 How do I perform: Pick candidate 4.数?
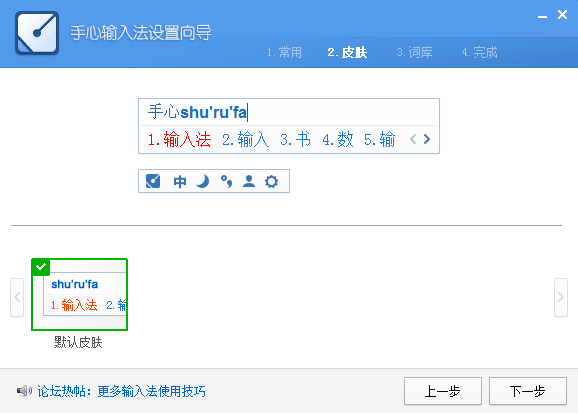338,139
